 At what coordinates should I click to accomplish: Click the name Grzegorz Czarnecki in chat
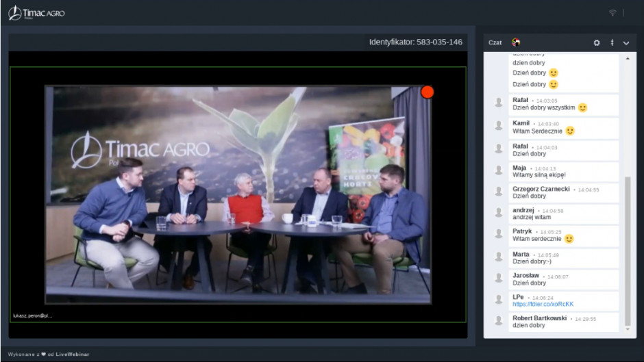point(541,189)
